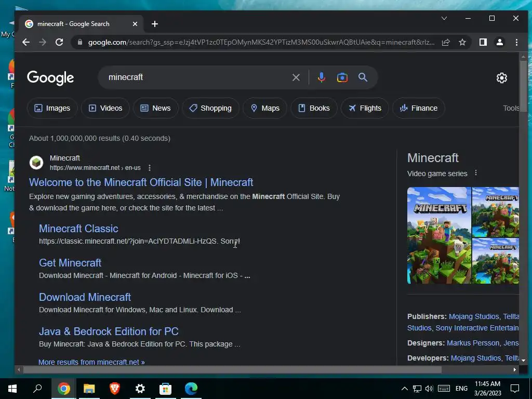532x399 pixels.
Task: Open Java & Bedrock Edition for PC link
Action: [109, 331]
